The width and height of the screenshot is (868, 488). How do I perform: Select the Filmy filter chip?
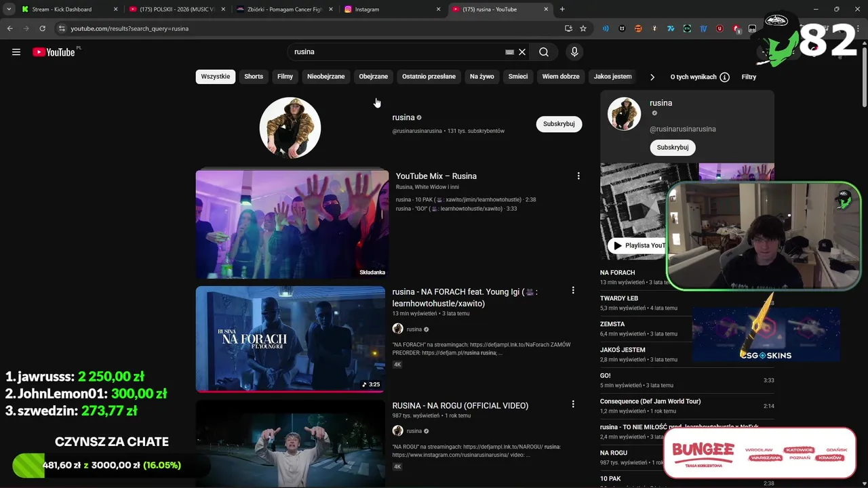[x=285, y=77]
